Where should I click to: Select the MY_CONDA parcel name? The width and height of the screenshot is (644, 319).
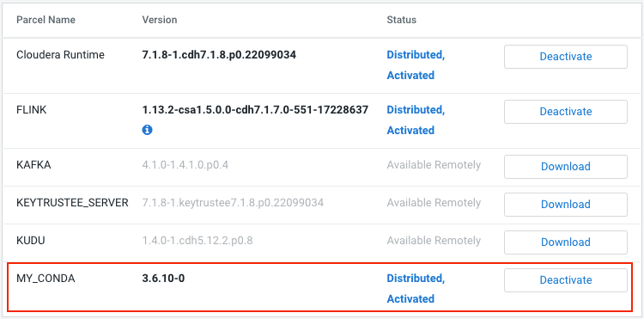coord(46,279)
